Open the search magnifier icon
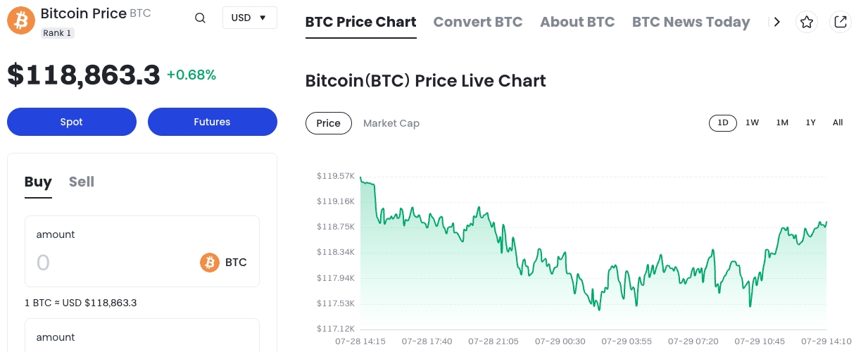This screenshot has height=352, width=868. (200, 18)
